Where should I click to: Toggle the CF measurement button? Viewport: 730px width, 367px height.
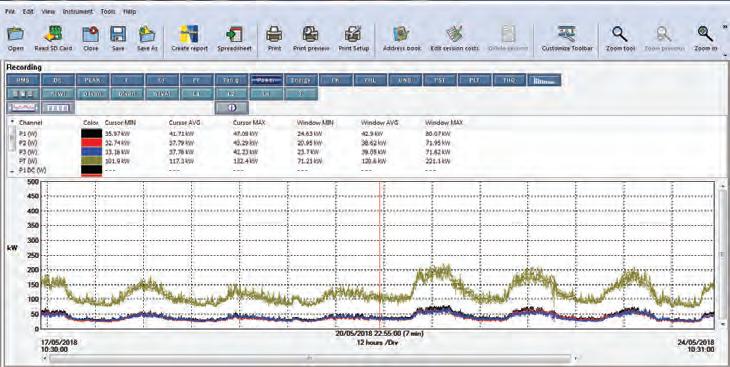pyautogui.click(x=162, y=80)
